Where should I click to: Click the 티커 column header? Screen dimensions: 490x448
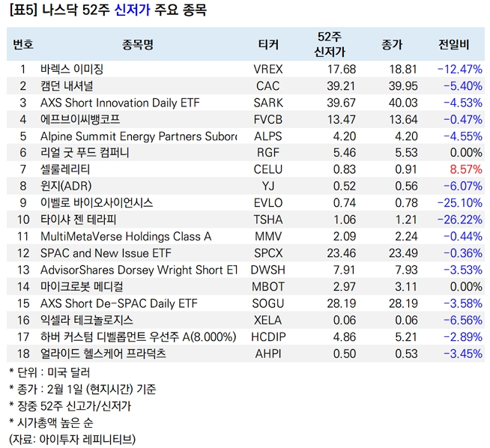click(268, 44)
